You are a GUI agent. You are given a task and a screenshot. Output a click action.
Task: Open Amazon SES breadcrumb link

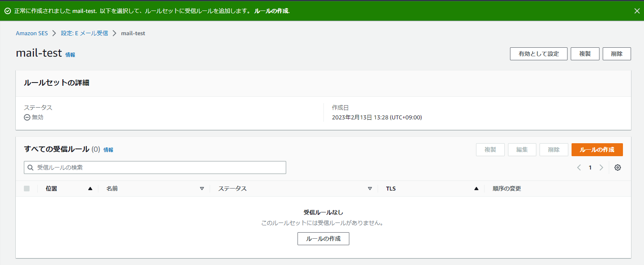[x=32, y=33]
